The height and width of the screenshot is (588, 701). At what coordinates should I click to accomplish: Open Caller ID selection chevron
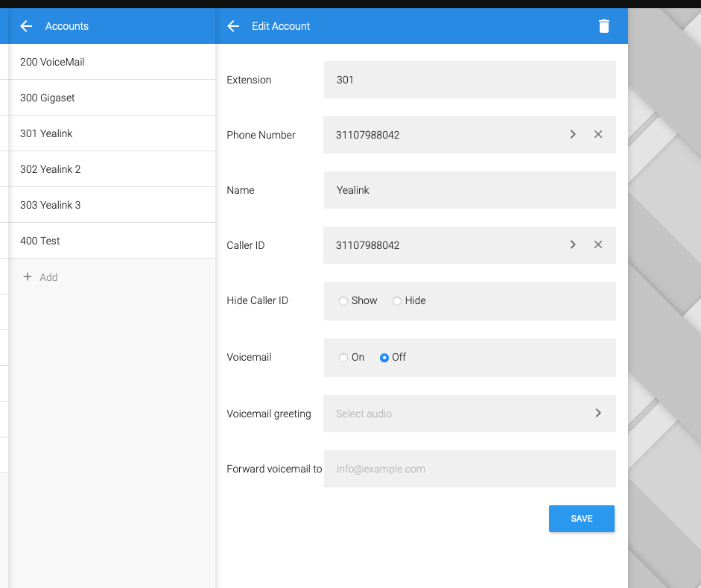573,244
